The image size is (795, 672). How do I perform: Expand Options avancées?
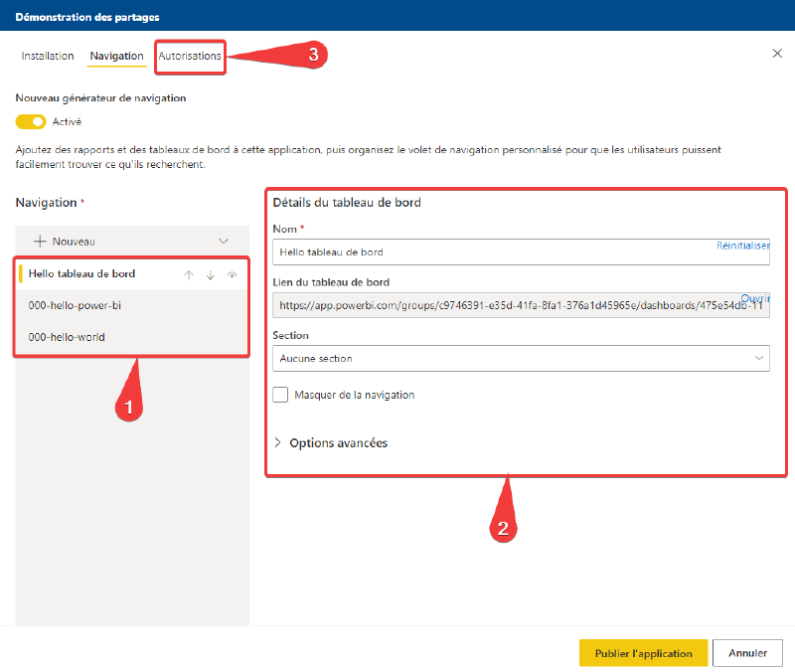(x=331, y=442)
